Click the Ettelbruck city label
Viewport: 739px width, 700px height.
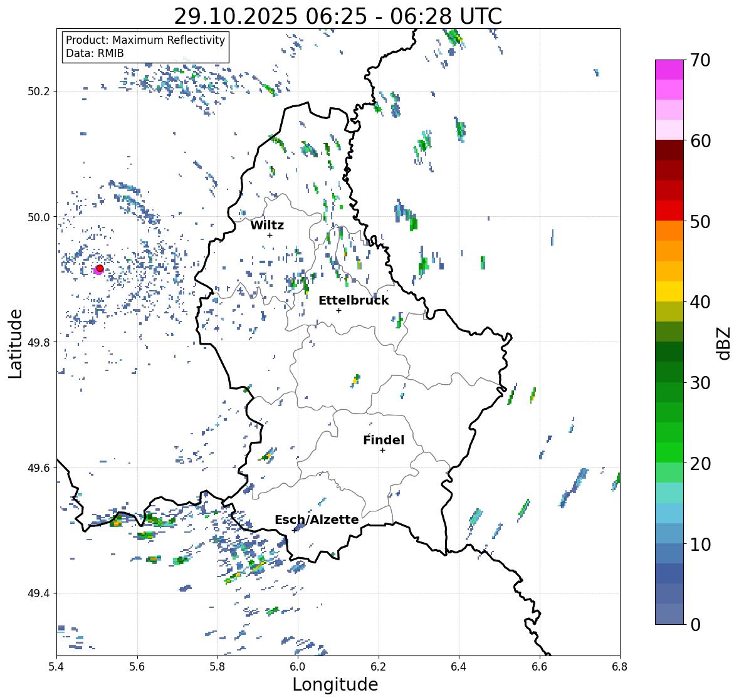click(354, 301)
